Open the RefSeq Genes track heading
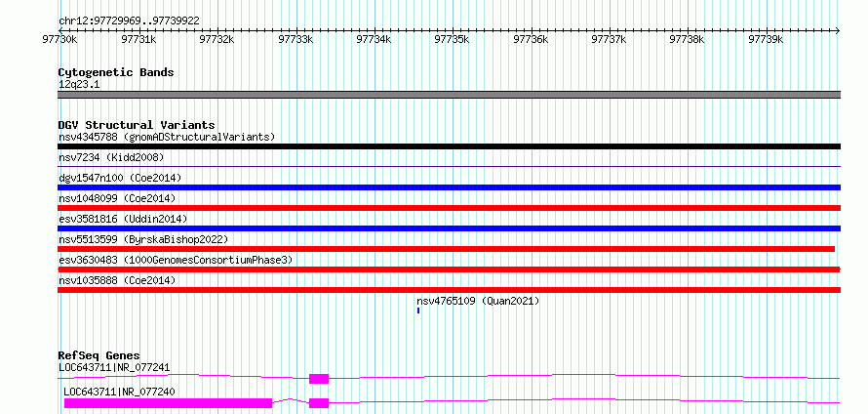Image resolution: width=868 pixels, height=414 pixels. pyautogui.click(x=99, y=355)
